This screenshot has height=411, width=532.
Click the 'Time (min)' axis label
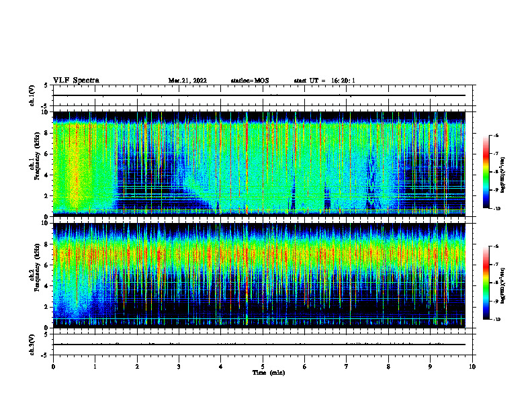(x=269, y=373)
